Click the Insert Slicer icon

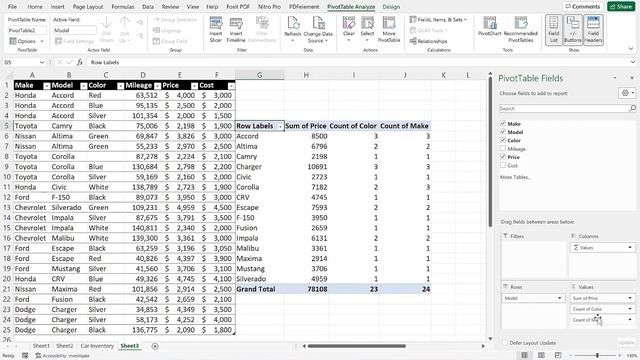[x=216, y=29]
